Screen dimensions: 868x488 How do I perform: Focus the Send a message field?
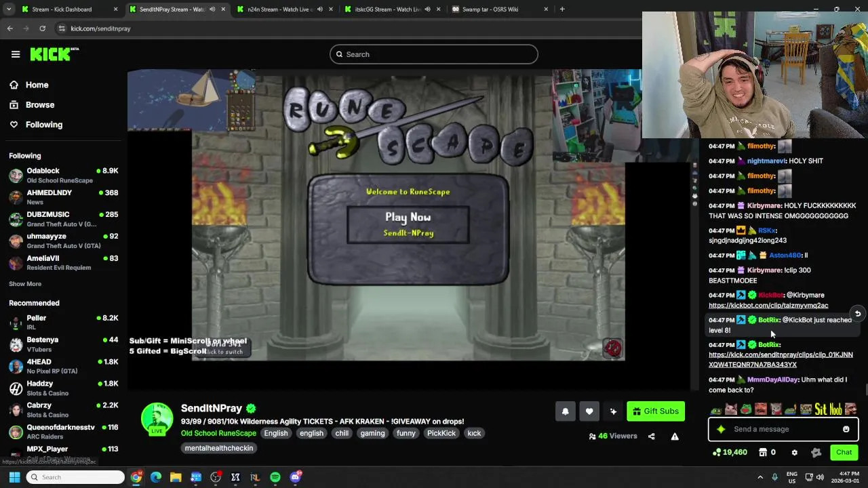[783, 429]
